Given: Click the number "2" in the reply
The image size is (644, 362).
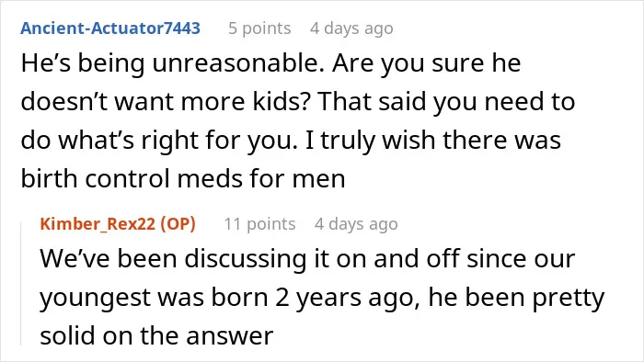Looking at the screenshot, I should (x=282, y=297).
